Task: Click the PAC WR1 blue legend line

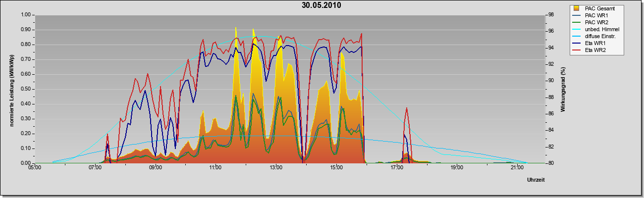Action: (577, 15)
